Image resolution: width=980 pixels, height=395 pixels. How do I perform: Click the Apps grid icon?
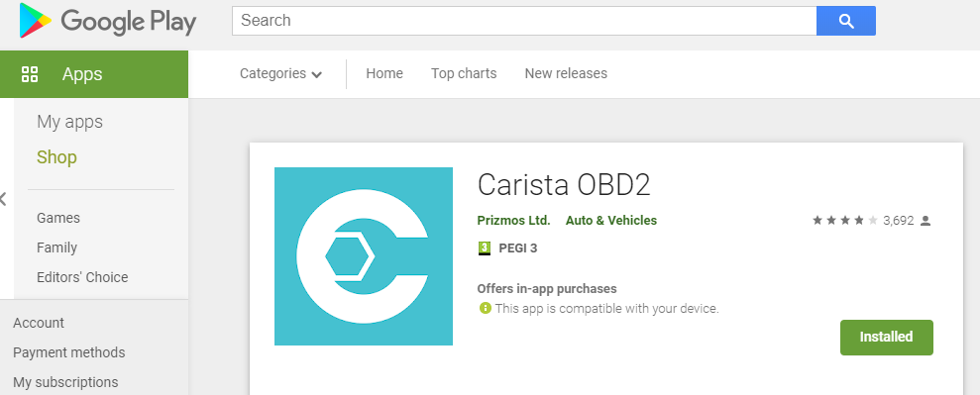[x=30, y=74]
